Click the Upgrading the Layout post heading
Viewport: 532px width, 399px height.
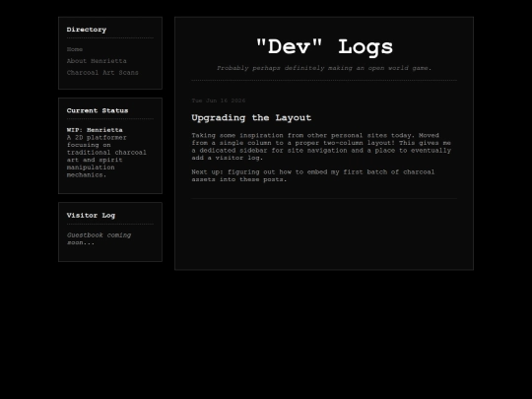pyautogui.click(x=251, y=118)
